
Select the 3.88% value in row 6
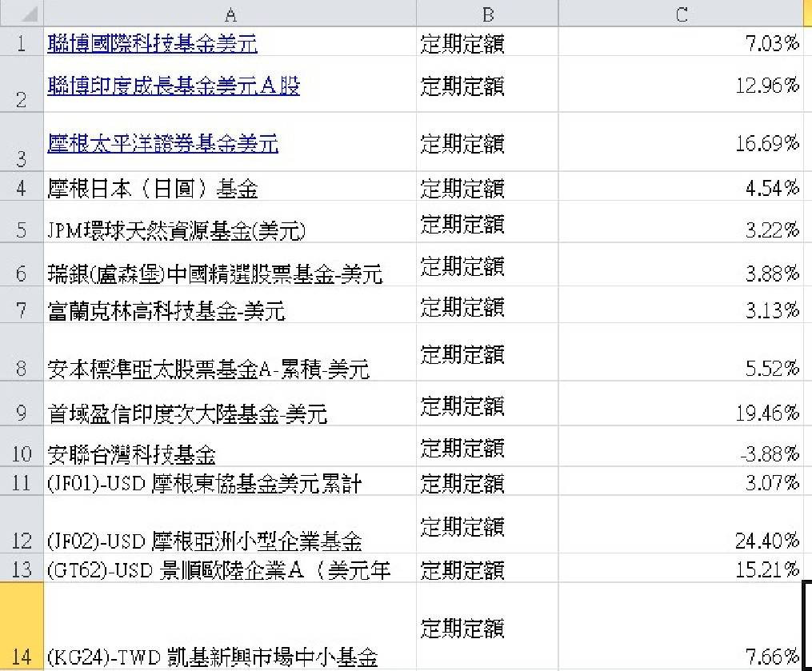point(681,265)
